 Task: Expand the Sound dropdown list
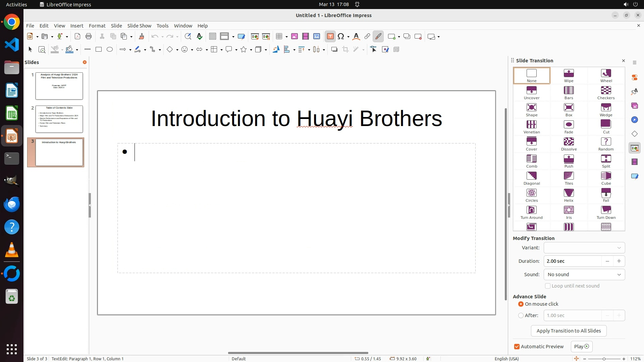point(584,275)
